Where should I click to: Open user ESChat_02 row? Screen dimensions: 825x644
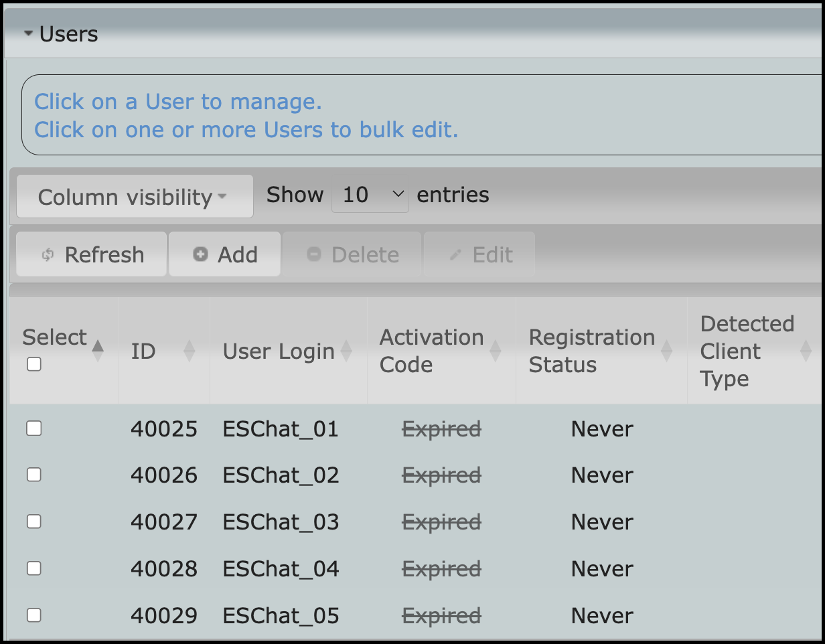[281, 475]
